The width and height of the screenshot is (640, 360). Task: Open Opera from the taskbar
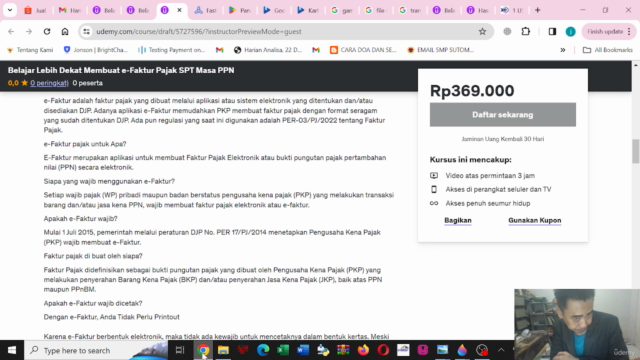click(x=383, y=350)
